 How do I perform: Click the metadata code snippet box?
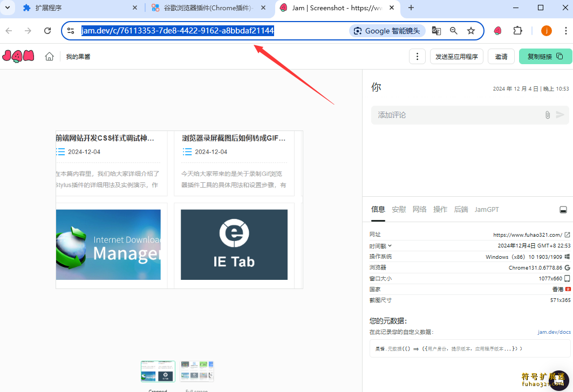pos(470,348)
